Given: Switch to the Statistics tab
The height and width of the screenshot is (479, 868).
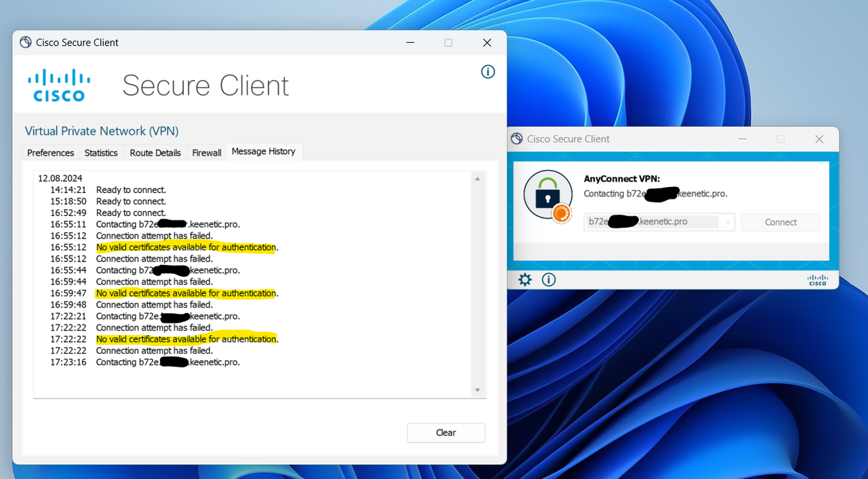Looking at the screenshot, I should (x=101, y=152).
